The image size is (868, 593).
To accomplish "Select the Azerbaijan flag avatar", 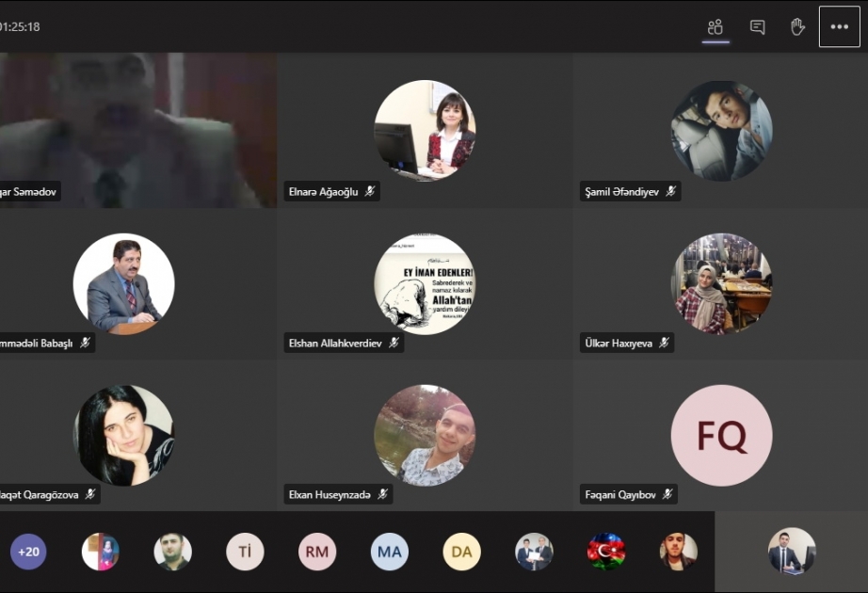I will pyautogui.click(x=606, y=552).
